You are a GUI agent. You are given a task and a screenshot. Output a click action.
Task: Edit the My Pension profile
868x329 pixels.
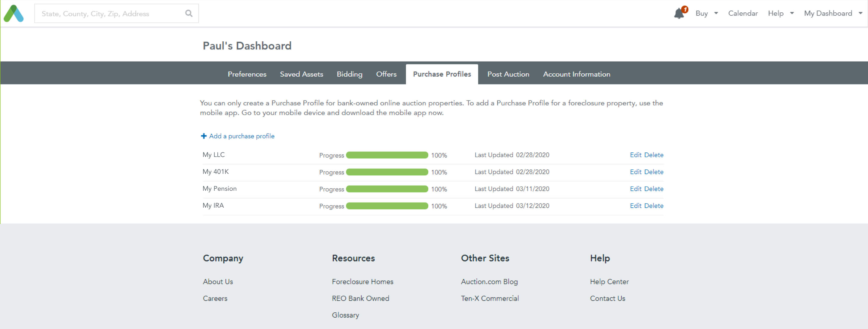(x=635, y=189)
